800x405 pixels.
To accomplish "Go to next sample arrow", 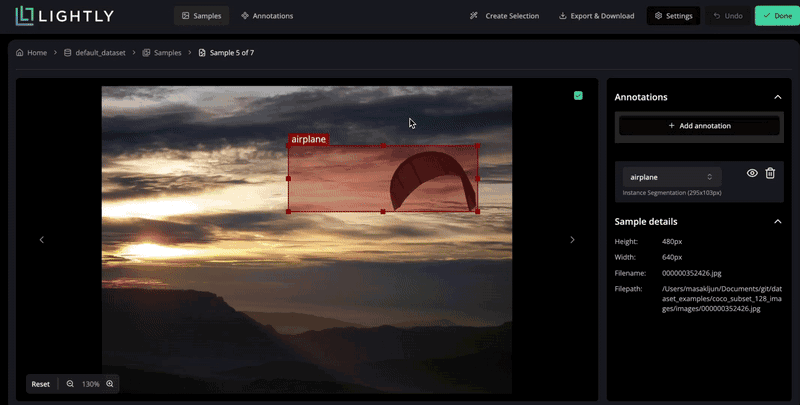I will click(572, 240).
